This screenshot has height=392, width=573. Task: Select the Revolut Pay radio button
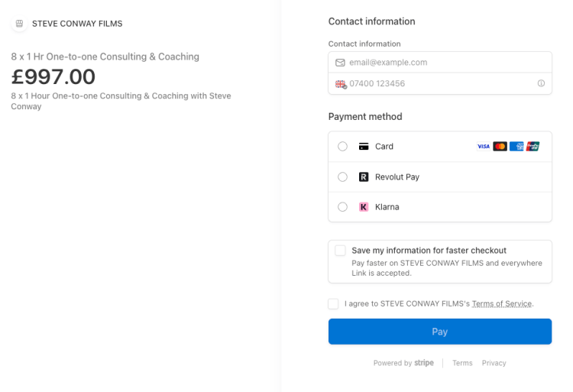click(x=342, y=177)
